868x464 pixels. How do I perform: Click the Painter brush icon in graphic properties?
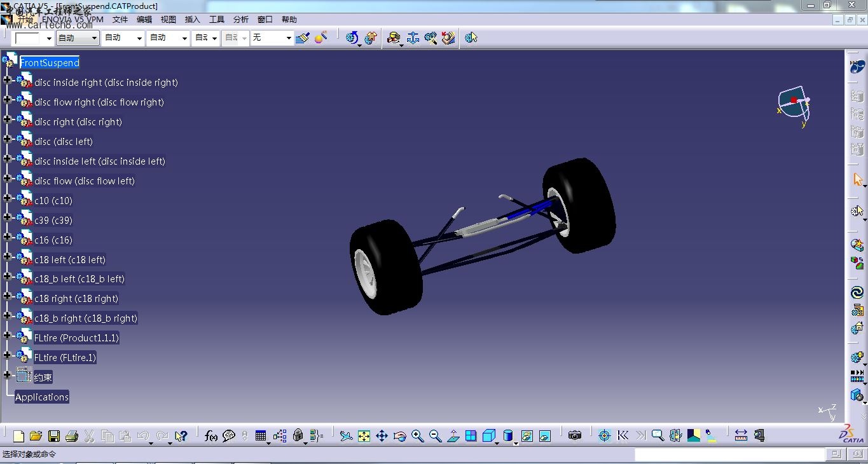[303, 38]
